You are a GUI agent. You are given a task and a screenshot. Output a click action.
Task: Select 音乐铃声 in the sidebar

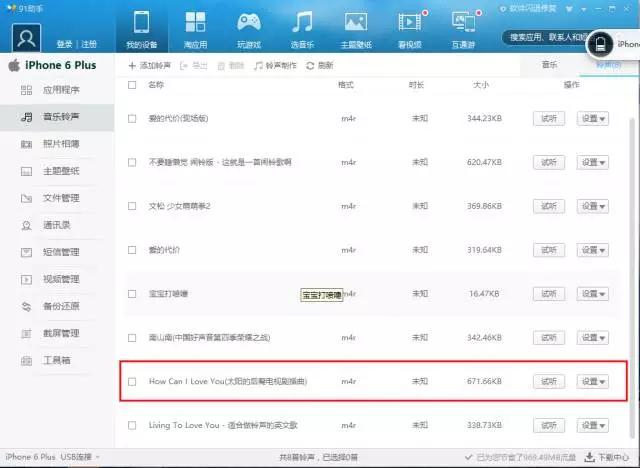click(x=57, y=117)
